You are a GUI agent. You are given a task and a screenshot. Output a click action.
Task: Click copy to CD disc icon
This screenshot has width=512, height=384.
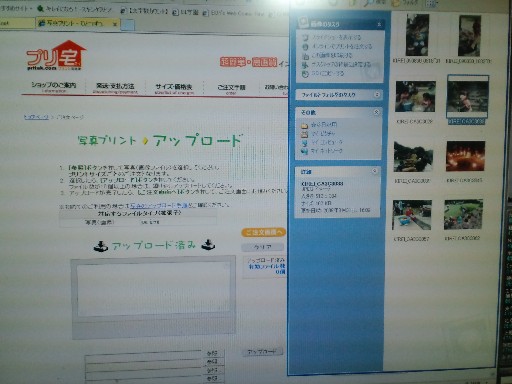(x=305, y=74)
